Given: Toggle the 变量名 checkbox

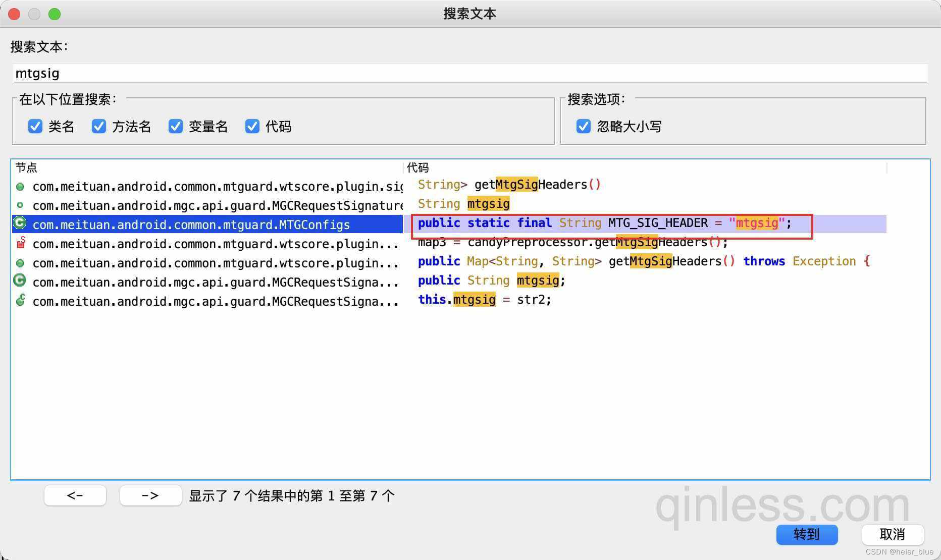Looking at the screenshot, I should tap(176, 126).
